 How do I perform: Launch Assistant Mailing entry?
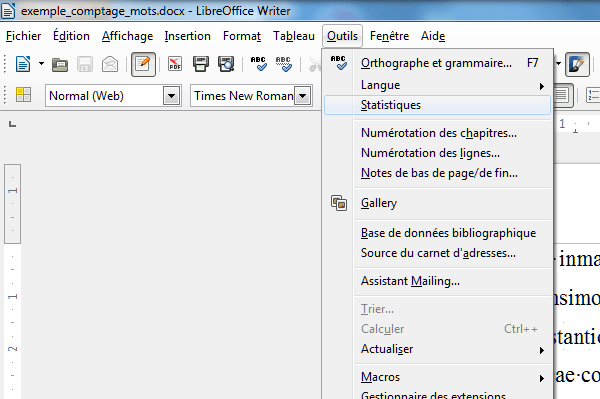click(437, 281)
